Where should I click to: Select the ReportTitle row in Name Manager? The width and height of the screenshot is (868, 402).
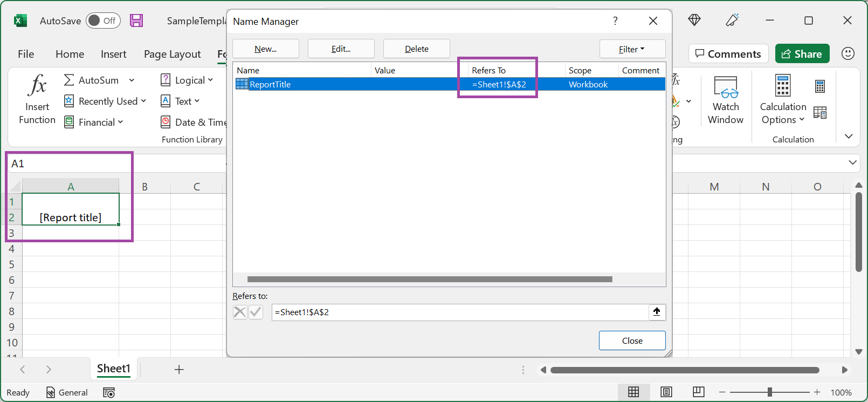coord(449,84)
